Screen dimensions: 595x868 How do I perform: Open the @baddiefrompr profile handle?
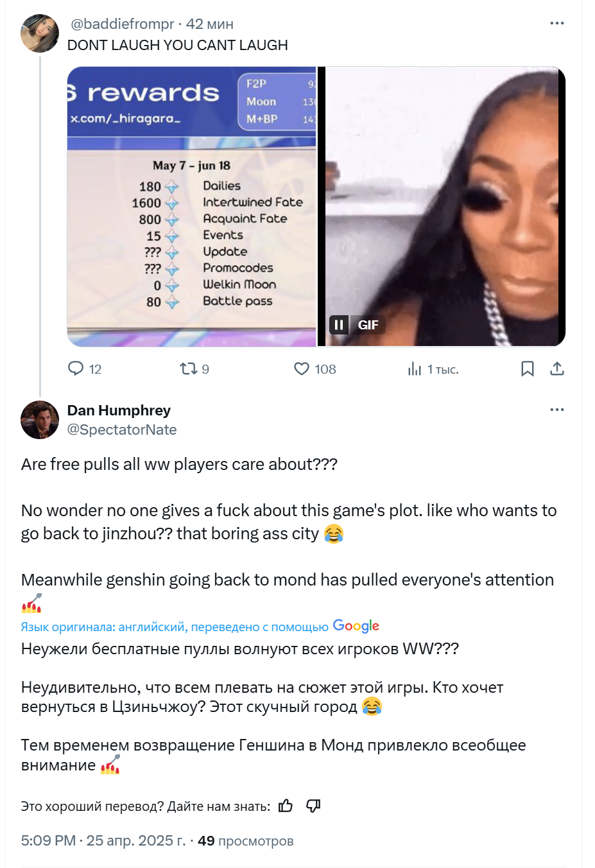pyautogui.click(x=122, y=24)
